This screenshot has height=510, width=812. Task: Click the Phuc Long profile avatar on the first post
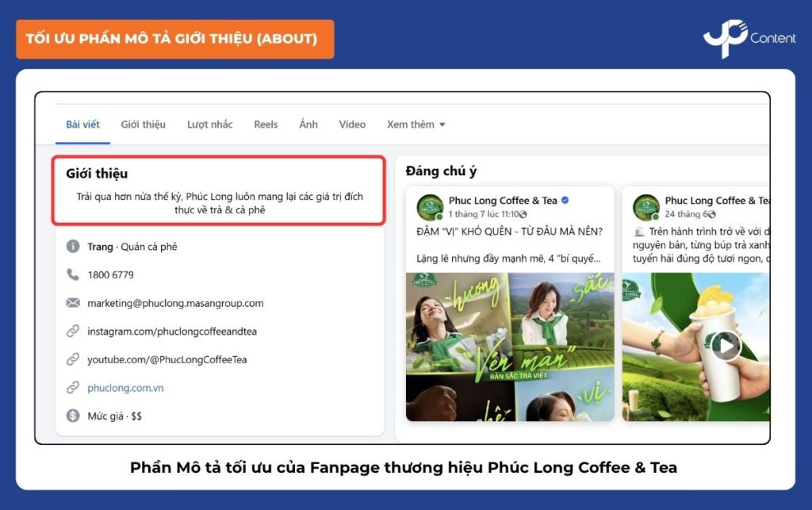click(428, 206)
